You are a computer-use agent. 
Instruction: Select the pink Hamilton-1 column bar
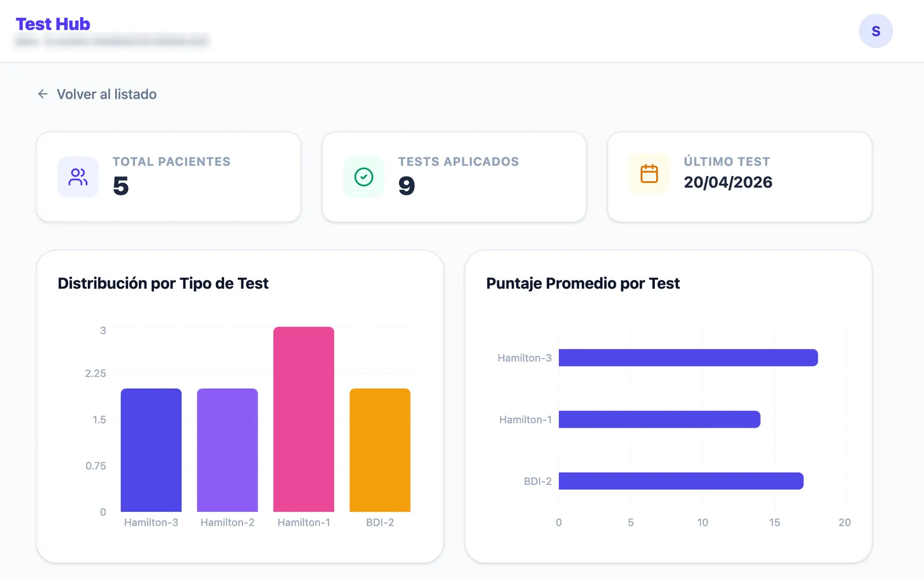coord(304,419)
